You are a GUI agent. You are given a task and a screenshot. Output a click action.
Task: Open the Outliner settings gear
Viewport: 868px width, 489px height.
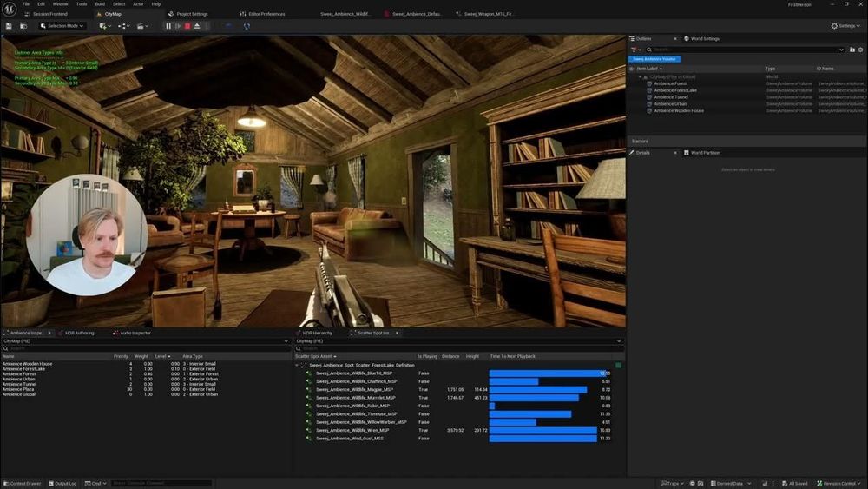coord(860,50)
